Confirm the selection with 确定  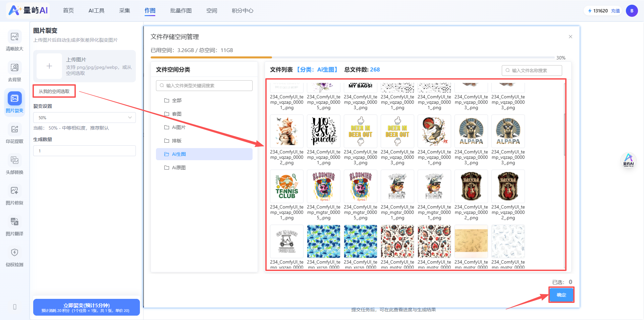click(x=561, y=295)
